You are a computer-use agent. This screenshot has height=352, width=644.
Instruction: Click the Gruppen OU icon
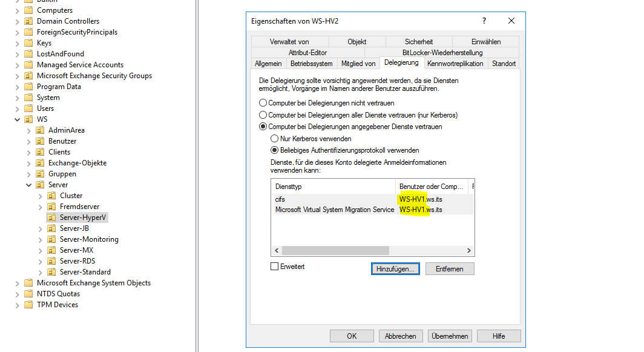coord(40,173)
